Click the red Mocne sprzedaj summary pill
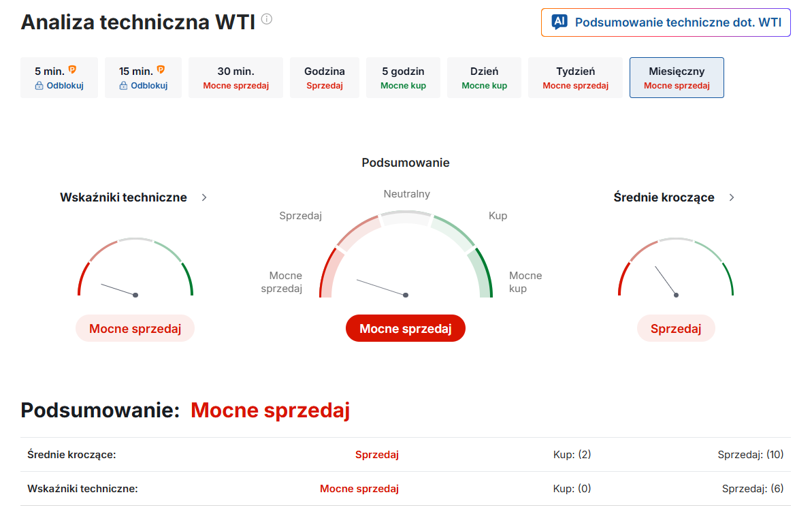Image resolution: width=812 pixels, height=514 pixels. click(406, 329)
